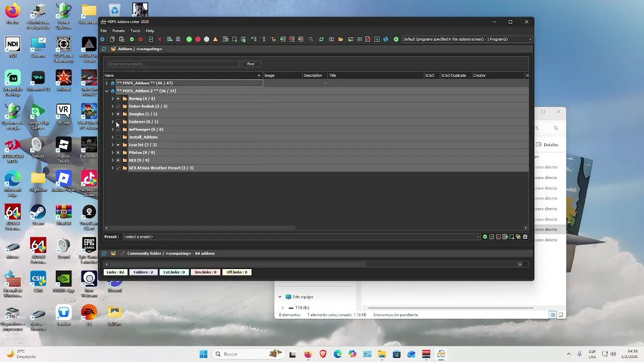
Task: Expand the MSFS_Addons (46 / 47) node
Action: [106, 83]
